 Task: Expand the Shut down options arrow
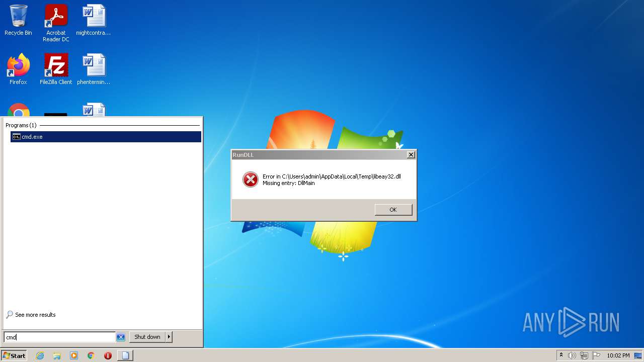(x=169, y=337)
